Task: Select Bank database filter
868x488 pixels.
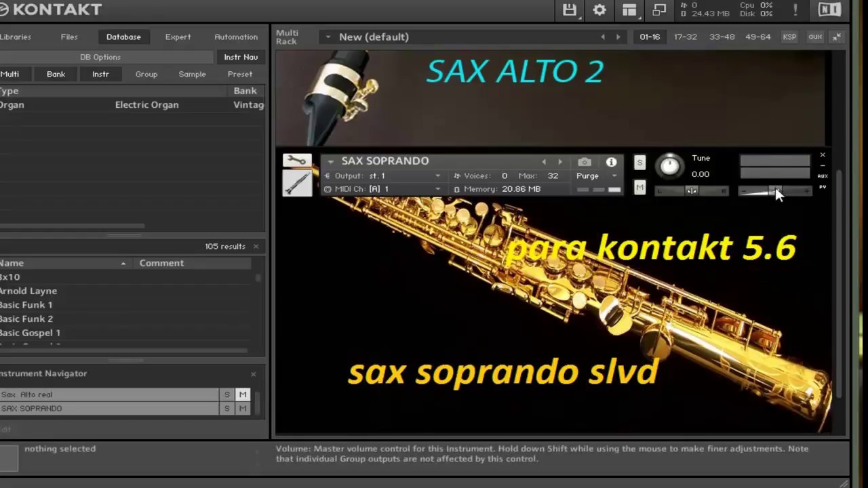Action: point(56,74)
